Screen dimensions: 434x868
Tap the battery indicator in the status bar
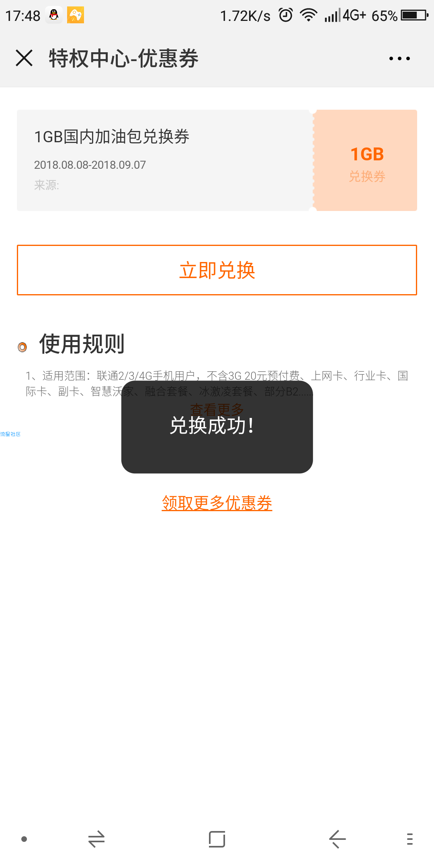415,15
